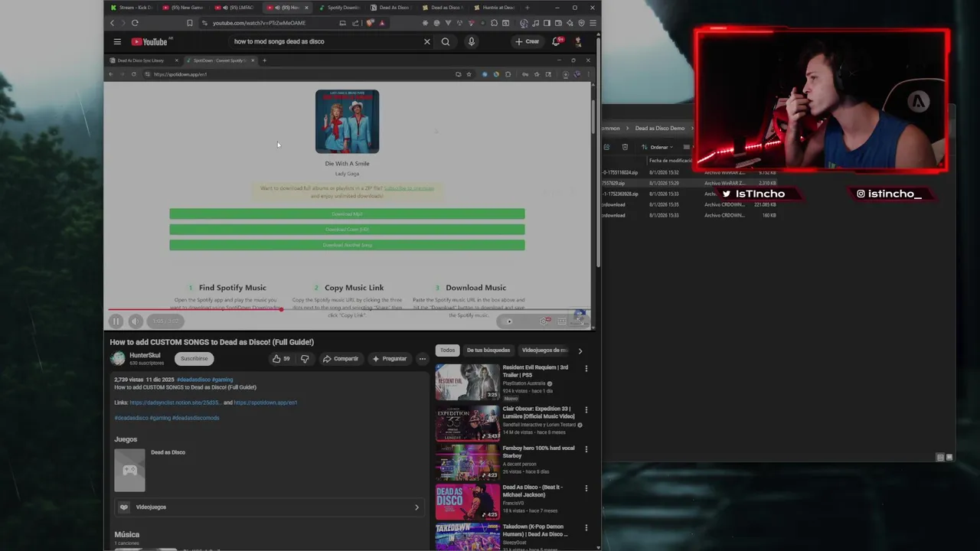Like the video with thumbs up
980x551 pixels.
[280, 358]
